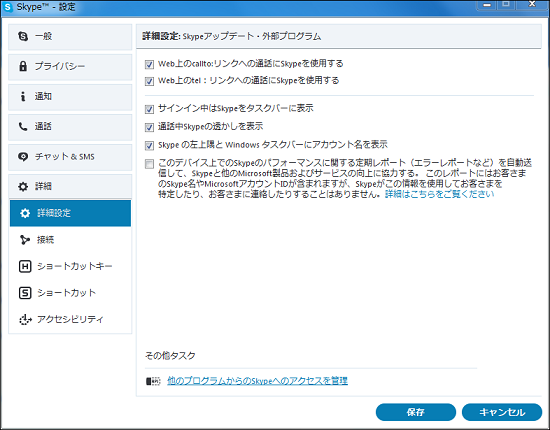Image resolution: width=550 pixels, height=430 pixels.
Task: Open the 詳細はこちらをご覧ください link
Action: (x=440, y=194)
